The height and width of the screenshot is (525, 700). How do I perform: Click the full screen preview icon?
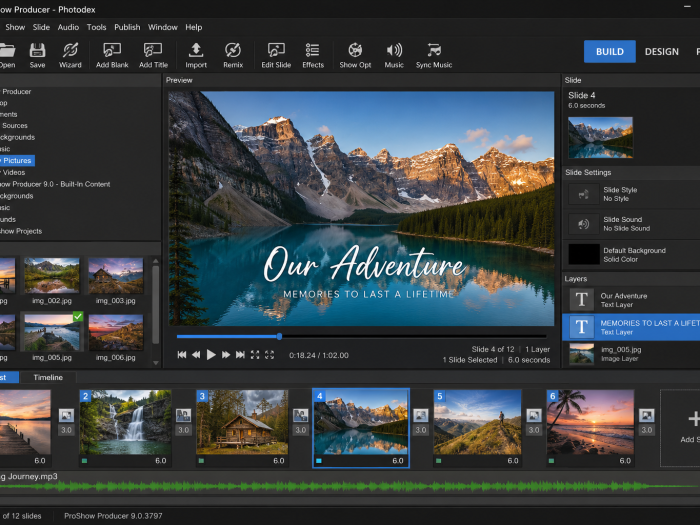(255, 355)
